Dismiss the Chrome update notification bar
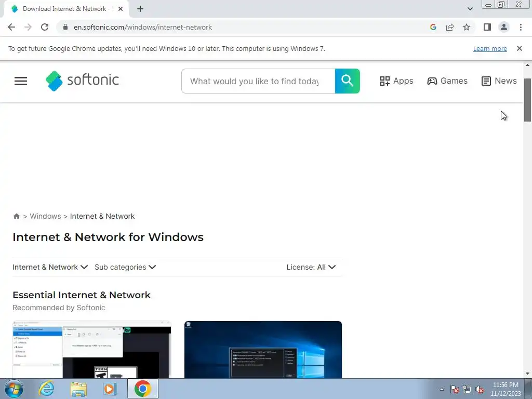 click(x=519, y=48)
